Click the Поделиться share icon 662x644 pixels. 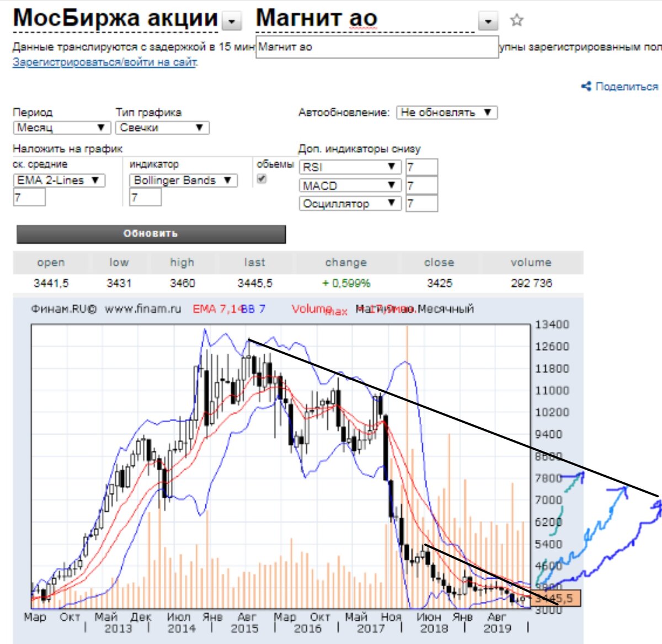click(x=586, y=86)
